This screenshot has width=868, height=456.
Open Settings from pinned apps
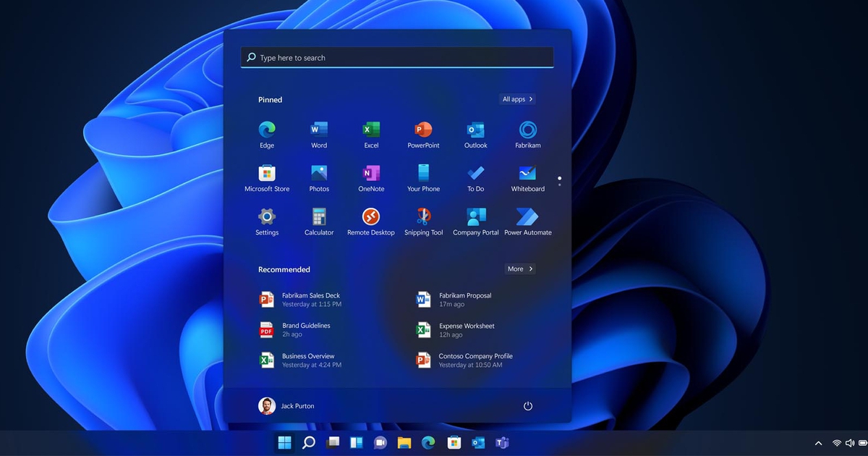(x=267, y=221)
